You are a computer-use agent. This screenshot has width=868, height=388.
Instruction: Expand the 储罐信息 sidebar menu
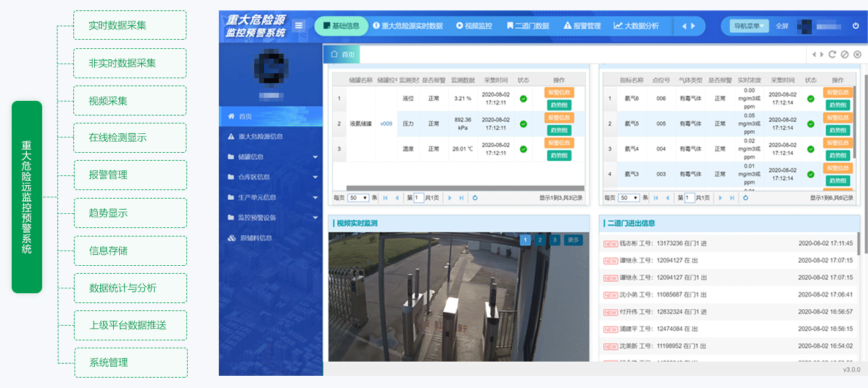click(x=272, y=157)
